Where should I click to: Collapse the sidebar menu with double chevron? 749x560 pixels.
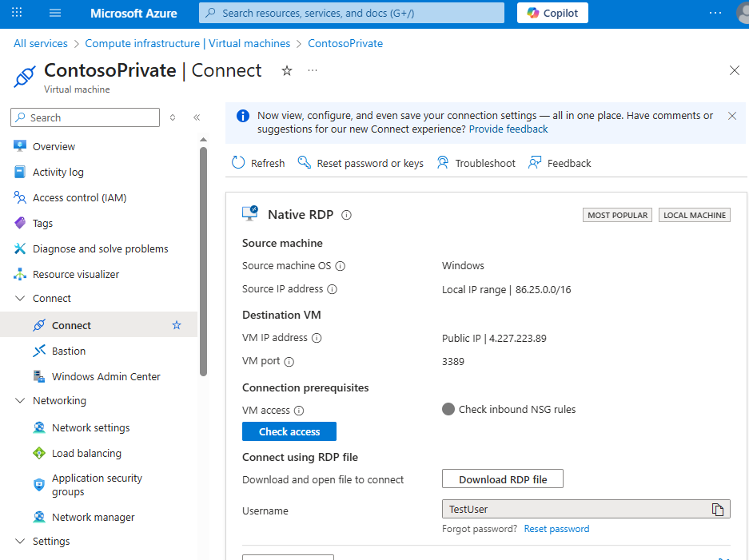coord(197,117)
